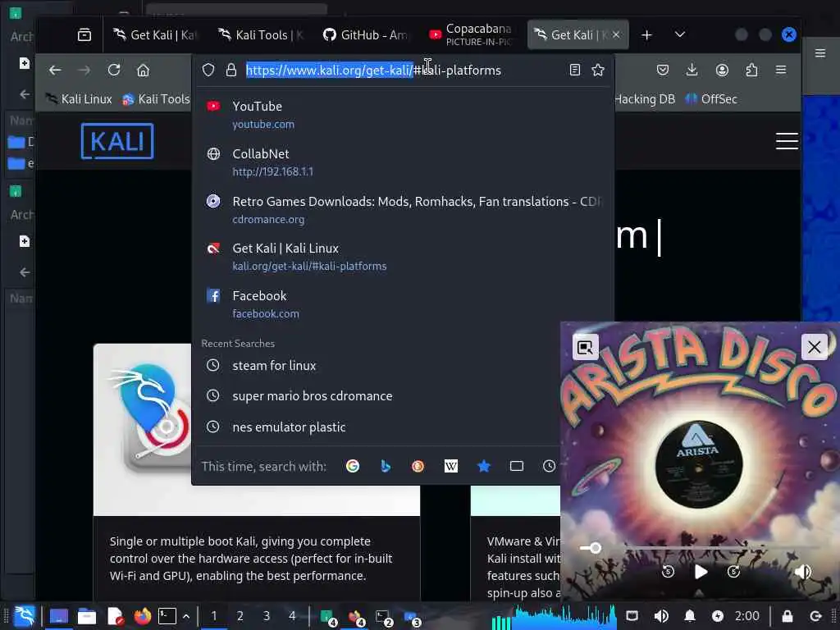Lock the screen via padlock icon
This screenshot has width=840, height=630.
pos(787,616)
